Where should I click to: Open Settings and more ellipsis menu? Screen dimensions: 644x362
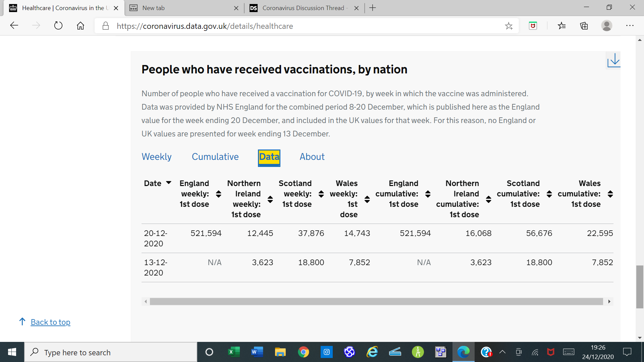[630, 26]
